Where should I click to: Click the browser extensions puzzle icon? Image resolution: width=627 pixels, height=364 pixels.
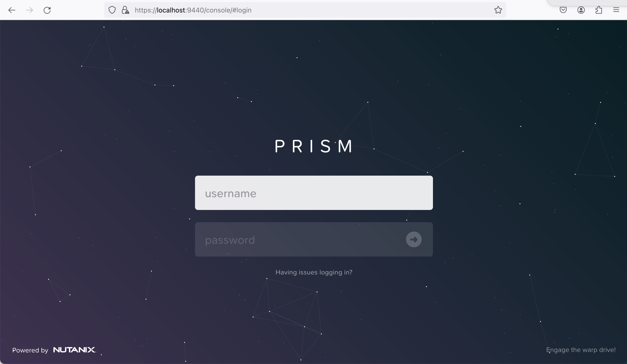pos(599,10)
